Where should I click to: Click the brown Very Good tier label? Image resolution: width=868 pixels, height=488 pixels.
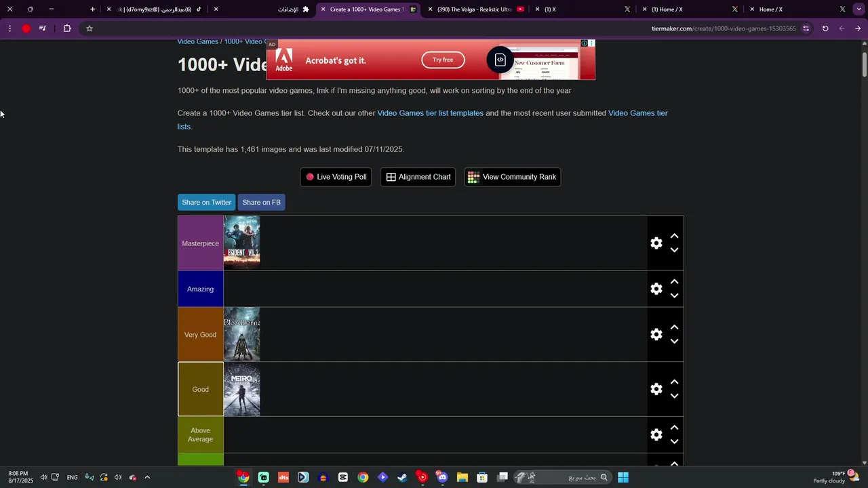coord(200,334)
